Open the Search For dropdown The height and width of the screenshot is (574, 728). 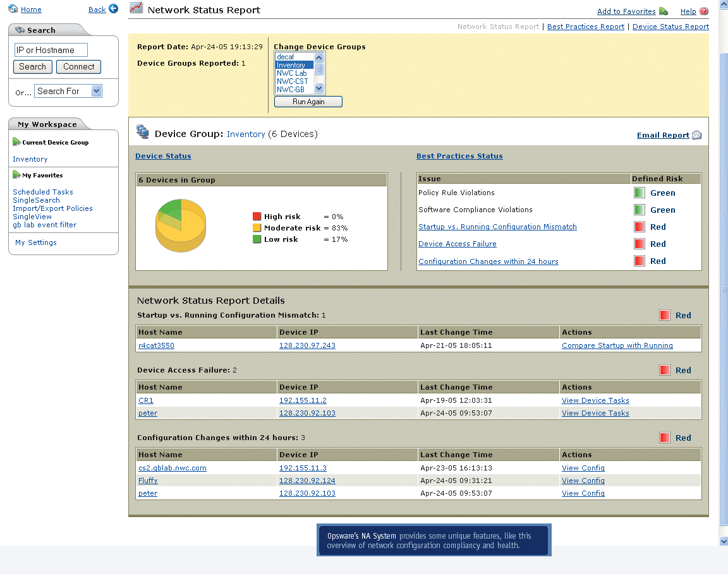pos(96,91)
